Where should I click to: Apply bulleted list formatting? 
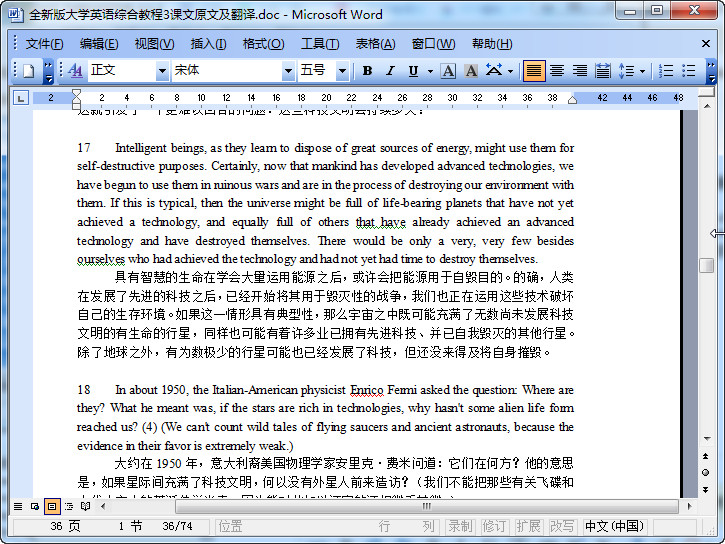(689, 71)
